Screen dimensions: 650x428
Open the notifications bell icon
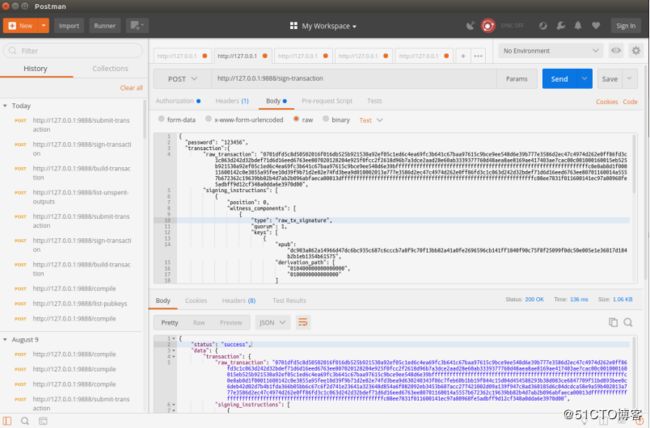pos(578,26)
